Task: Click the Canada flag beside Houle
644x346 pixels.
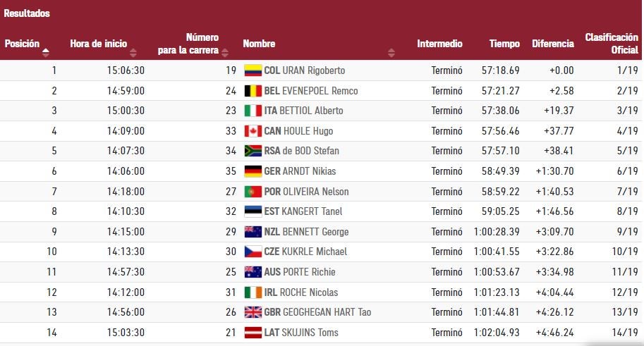Action: point(253,131)
